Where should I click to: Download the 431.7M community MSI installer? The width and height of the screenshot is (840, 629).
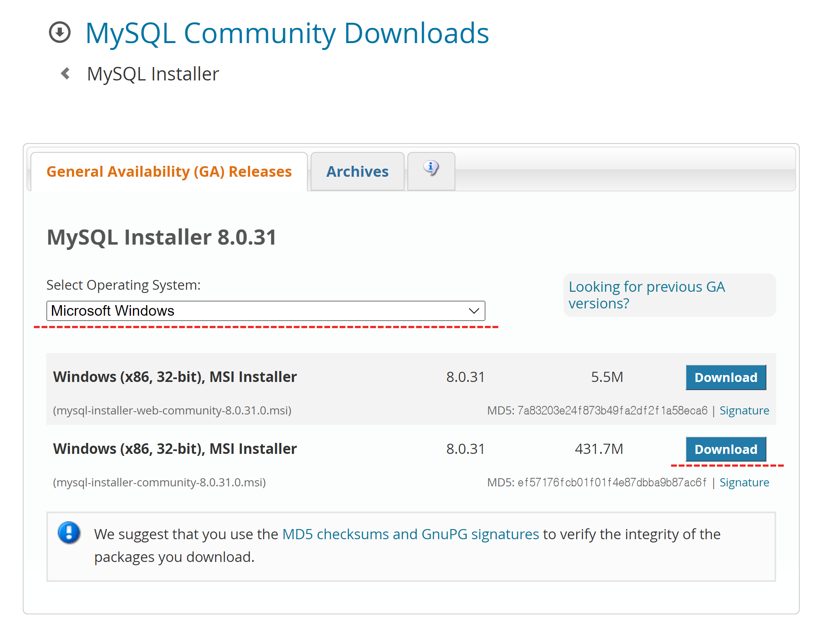point(726,449)
